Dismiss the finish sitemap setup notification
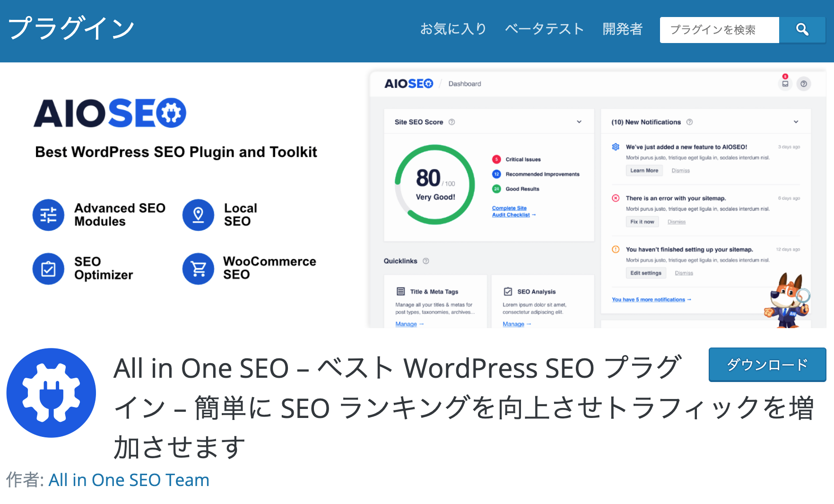Screen dimensions: 834x504 pyautogui.click(x=684, y=273)
